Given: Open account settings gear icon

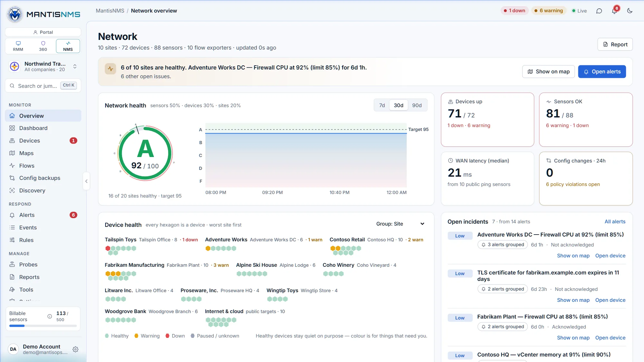Looking at the screenshot, I should (75, 349).
